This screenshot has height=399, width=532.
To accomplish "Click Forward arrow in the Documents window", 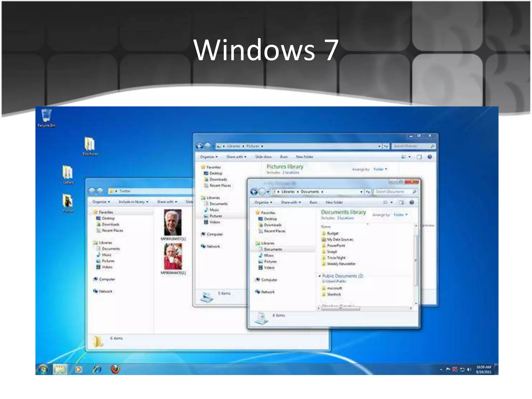I will [262, 192].
